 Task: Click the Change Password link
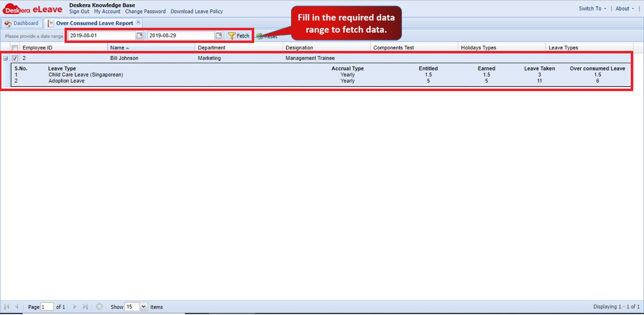[145, 12]
